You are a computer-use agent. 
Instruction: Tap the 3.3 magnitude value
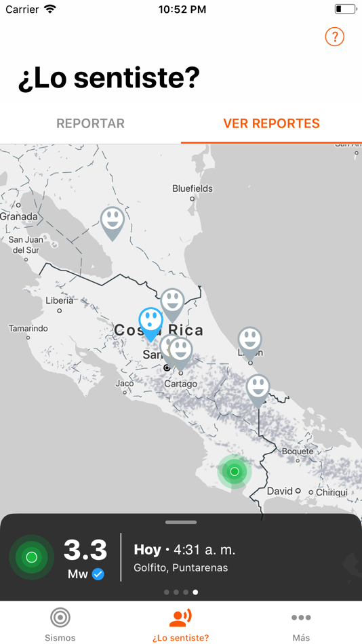(x=85, y=550)
